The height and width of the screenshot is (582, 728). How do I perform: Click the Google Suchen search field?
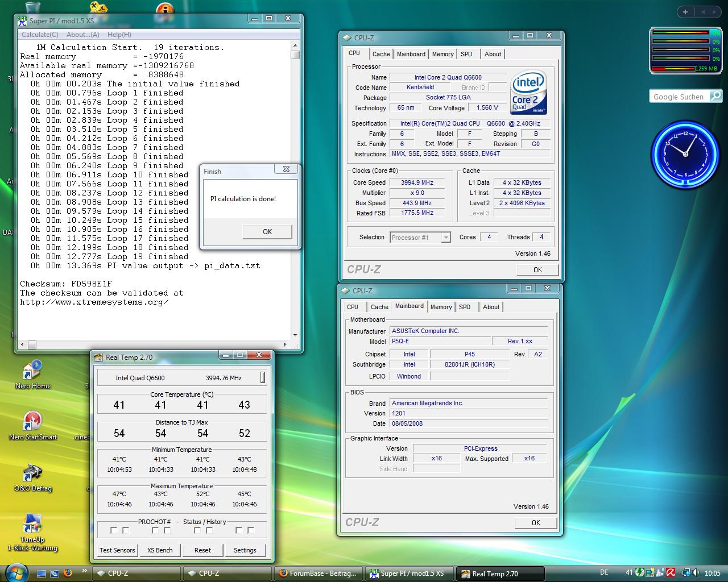click(x=679, y=97)
